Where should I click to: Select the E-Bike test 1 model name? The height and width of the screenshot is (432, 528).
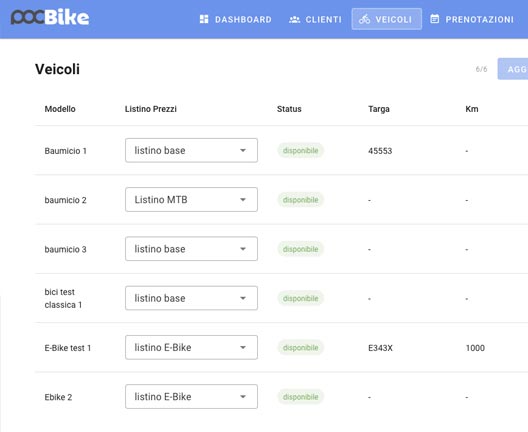click(x=68, y=348)
